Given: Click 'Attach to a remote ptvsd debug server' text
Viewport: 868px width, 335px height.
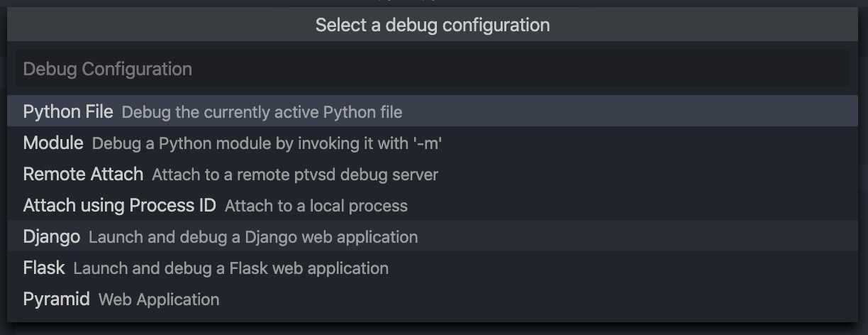Looking at the screenshot, I should pyautogui.click(x=295, y=175).
